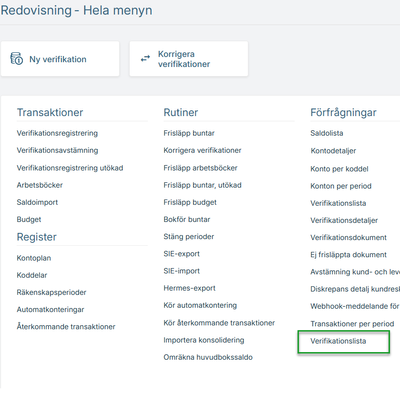This screenshot has height=400, width=400.
Task: Select Räkenskapsperioder
Action: click(x=51, y=292)
